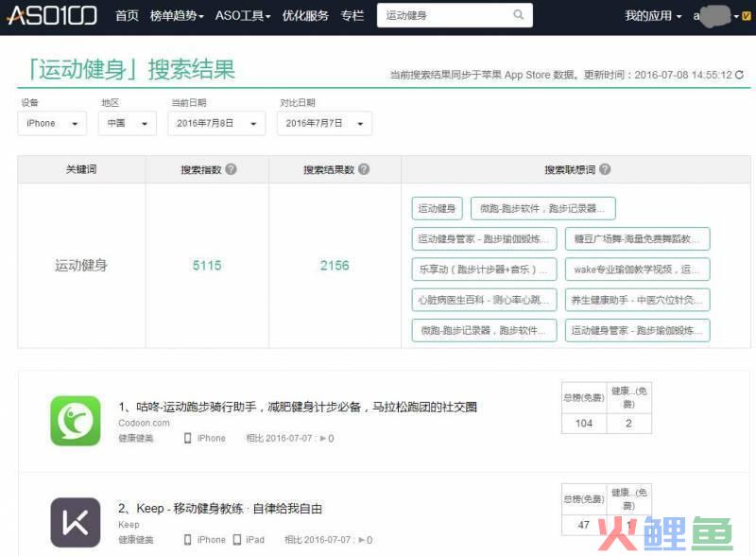Click the Codoon app icon

[76, 421]
